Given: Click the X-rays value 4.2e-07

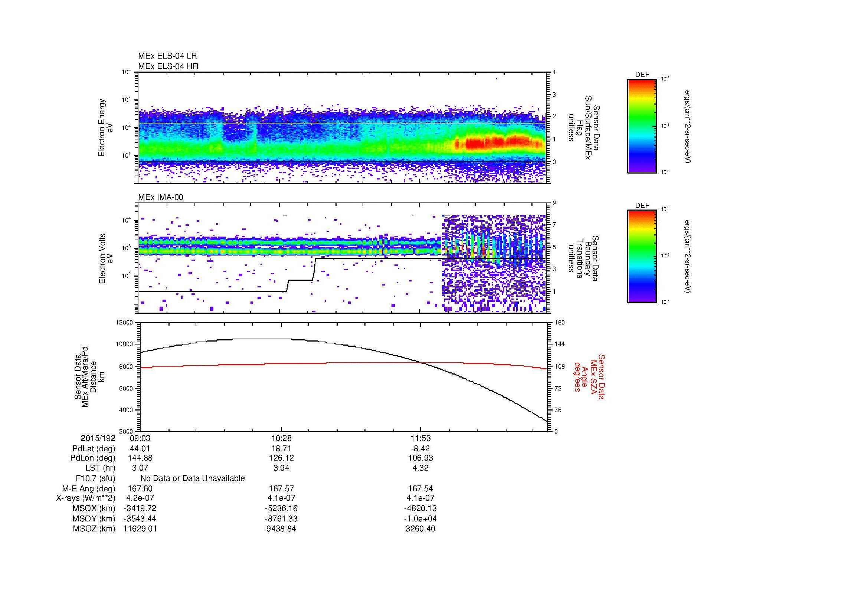Looking at the screenshot, I should 140,498.
